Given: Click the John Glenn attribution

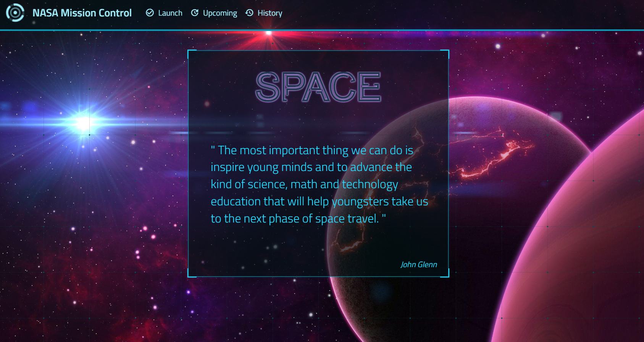Looking at the screenshot, I should (419, 265).
